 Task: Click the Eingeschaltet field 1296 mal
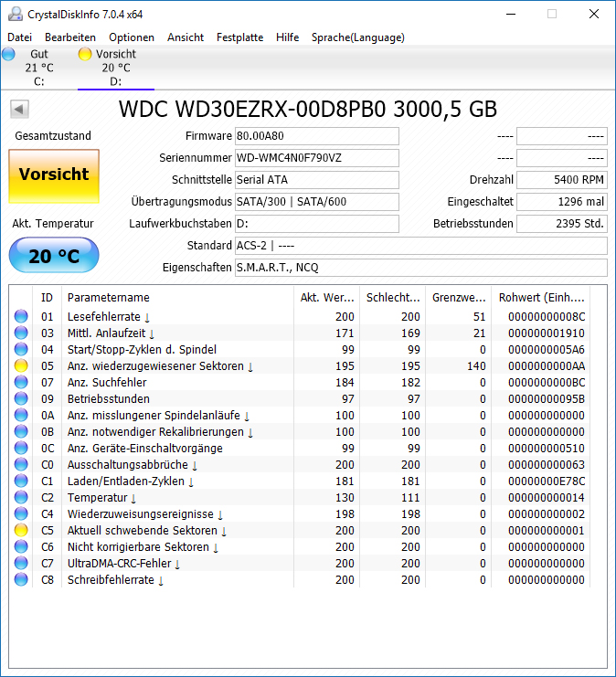pyautogui.click(x=562, y=202)
